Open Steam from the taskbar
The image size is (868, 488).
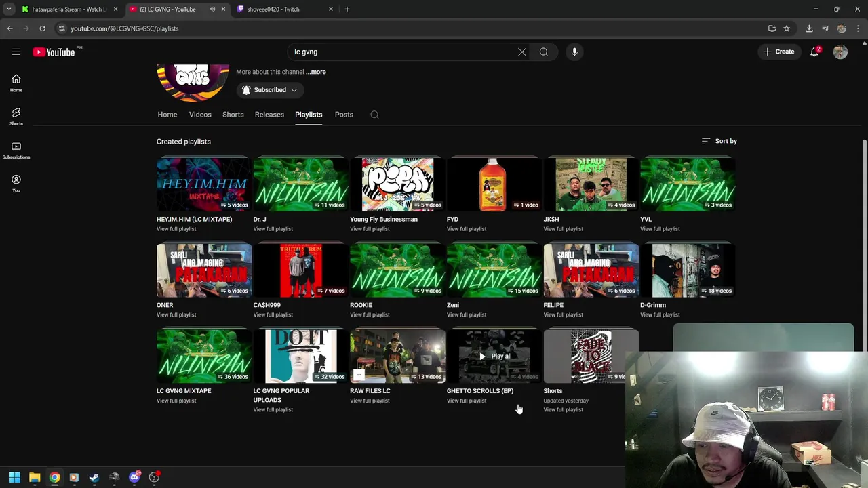(x=94, y=477)
